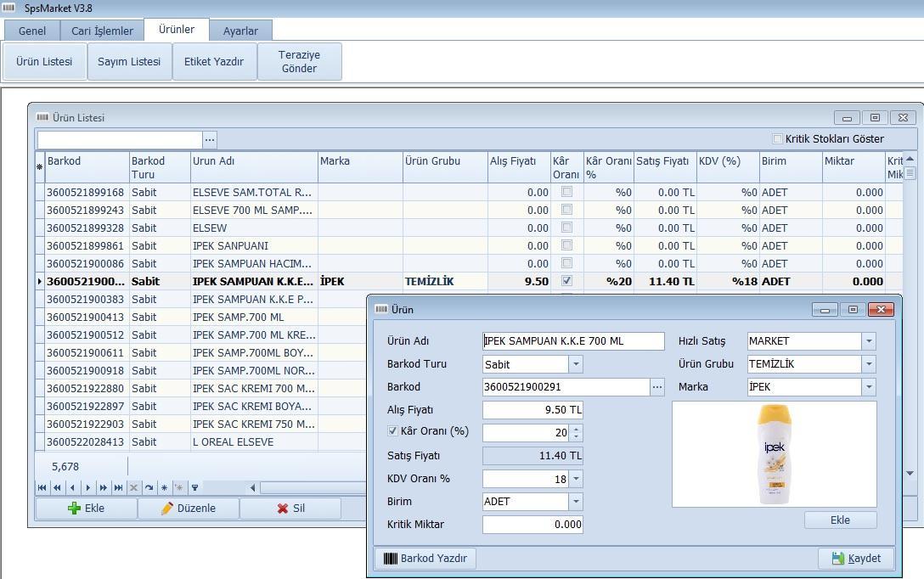The height and width of the screenshot is (579, 924).
Task: Jump to next page of records
Action: pos(103,487)
